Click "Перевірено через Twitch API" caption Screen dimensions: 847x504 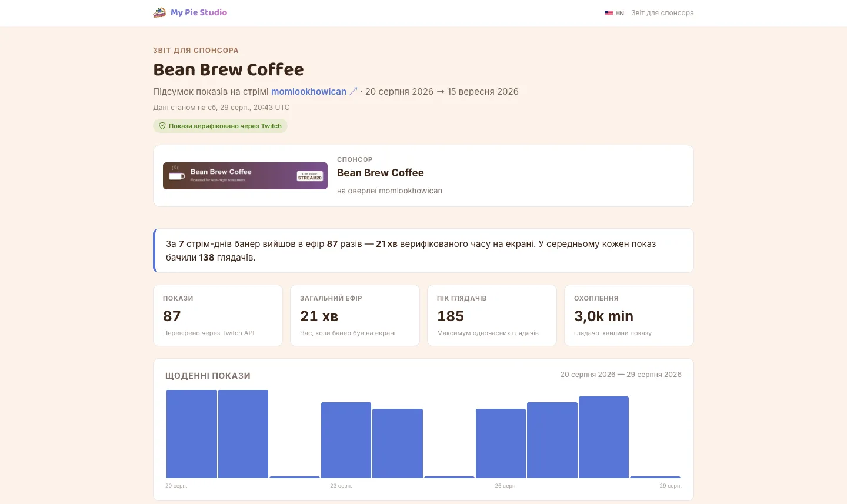pyautogui.click(x=209, y=333)
